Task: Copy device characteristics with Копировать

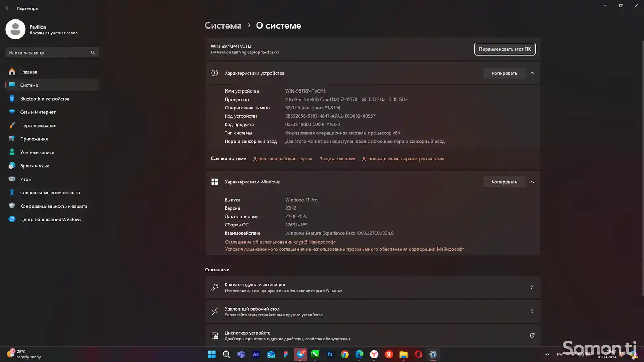Action: (504, 73)
